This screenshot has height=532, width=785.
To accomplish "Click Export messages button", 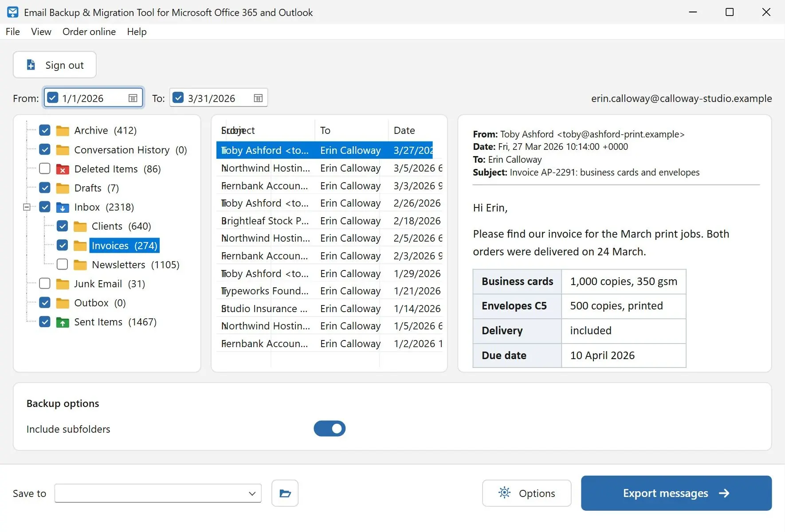I will (x=676, y=493).
